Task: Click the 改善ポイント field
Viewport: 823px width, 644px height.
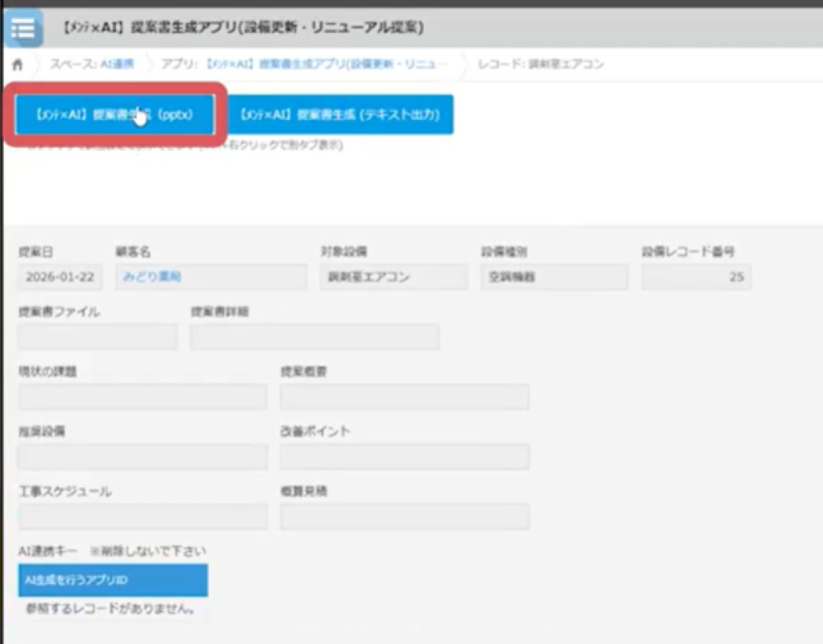Action: [x=404, y=457]
